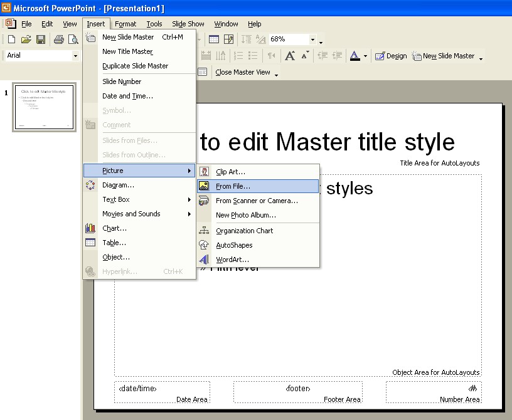Open the 68% zoom level dropdown

pyautogui.click(x=313, y=39)
